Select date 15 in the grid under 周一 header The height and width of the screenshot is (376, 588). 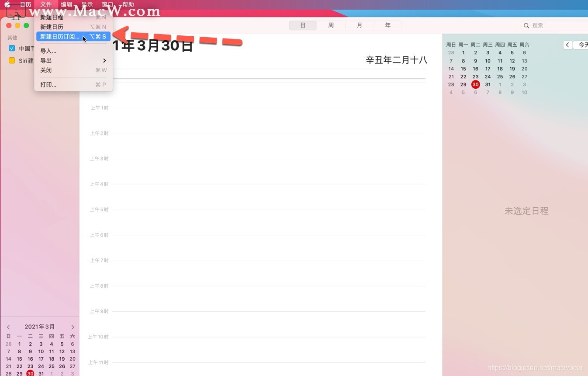[x=463, y=69]
